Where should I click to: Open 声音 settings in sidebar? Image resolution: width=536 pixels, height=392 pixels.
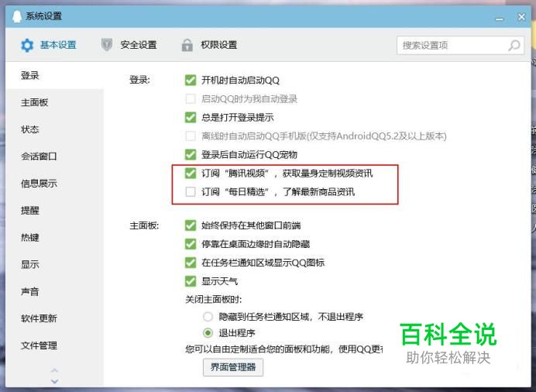pos(54,291)
